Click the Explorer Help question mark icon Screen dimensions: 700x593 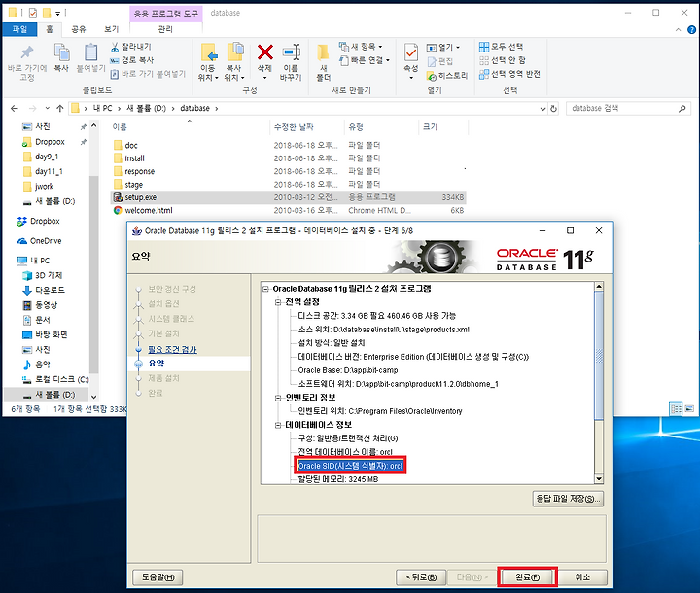[691, 30]
